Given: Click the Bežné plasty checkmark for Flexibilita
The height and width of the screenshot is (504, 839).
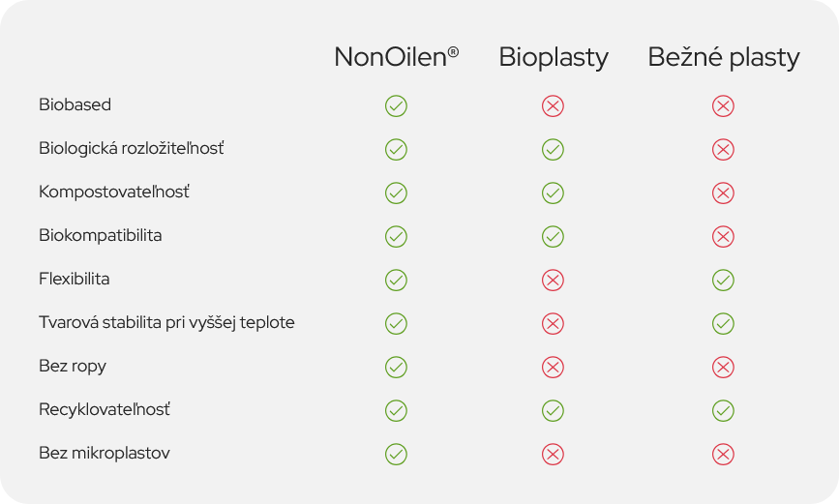Looking at the screenshot, I should 723,280.
